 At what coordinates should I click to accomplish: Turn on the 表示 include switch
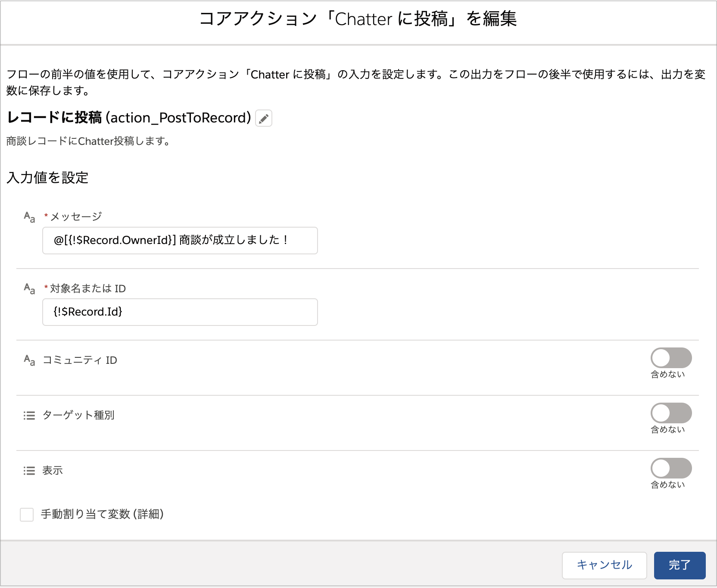click(671, 468)
